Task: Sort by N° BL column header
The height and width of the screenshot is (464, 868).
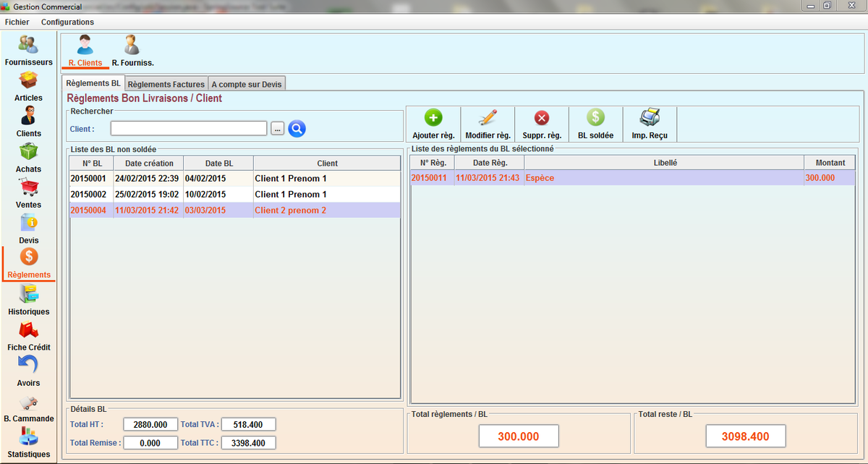Action: coord(92,163)
